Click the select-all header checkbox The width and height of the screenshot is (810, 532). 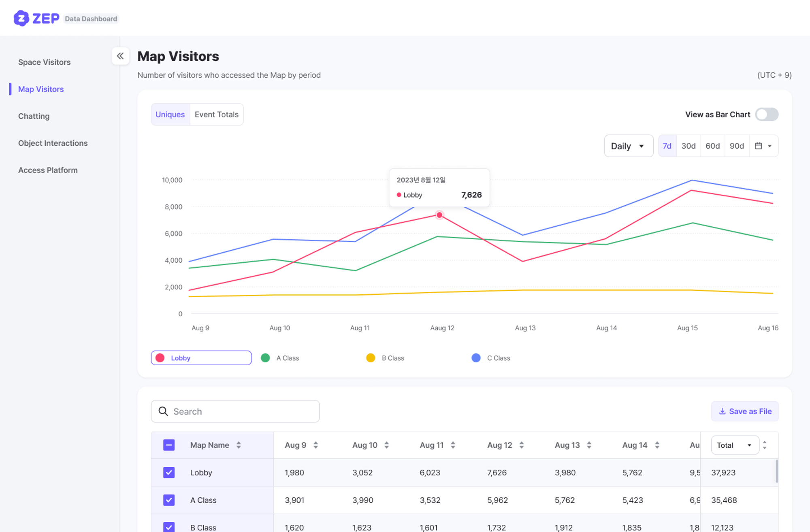(169, 445)
